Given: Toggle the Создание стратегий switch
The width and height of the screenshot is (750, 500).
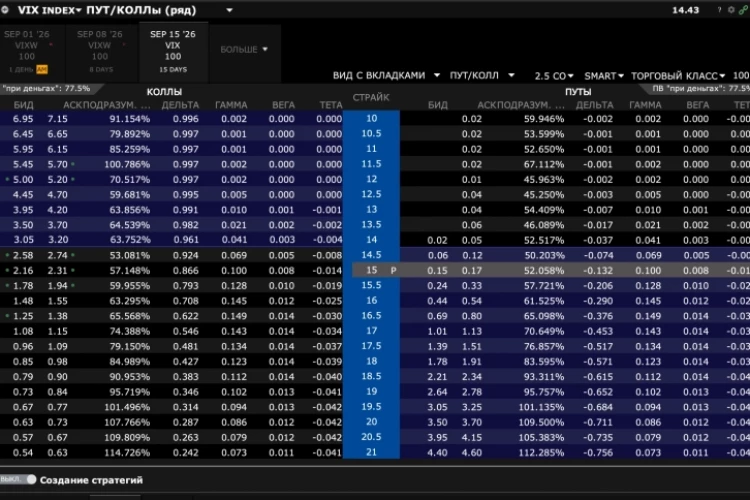Looking at the screenshot, I should tap(18, 479).
